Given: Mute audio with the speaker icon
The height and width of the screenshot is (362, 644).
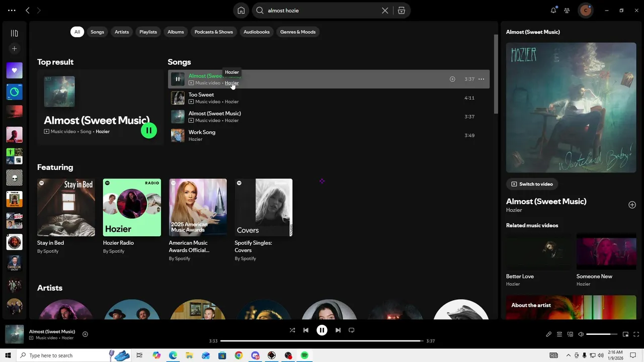Looking at the screenshot, I should tap(581, 334).
